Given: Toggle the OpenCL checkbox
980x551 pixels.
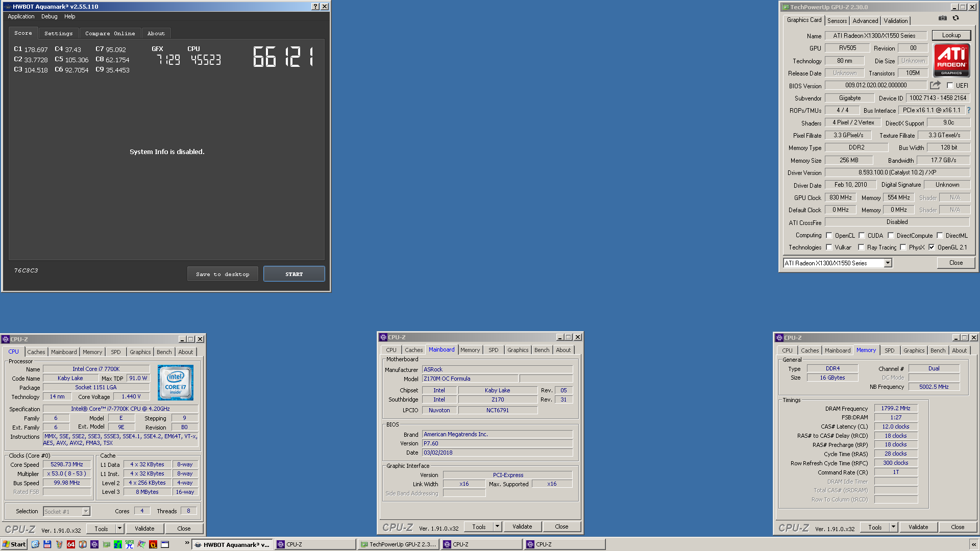Looking at the screenshot, I should (x=829, y=236).
